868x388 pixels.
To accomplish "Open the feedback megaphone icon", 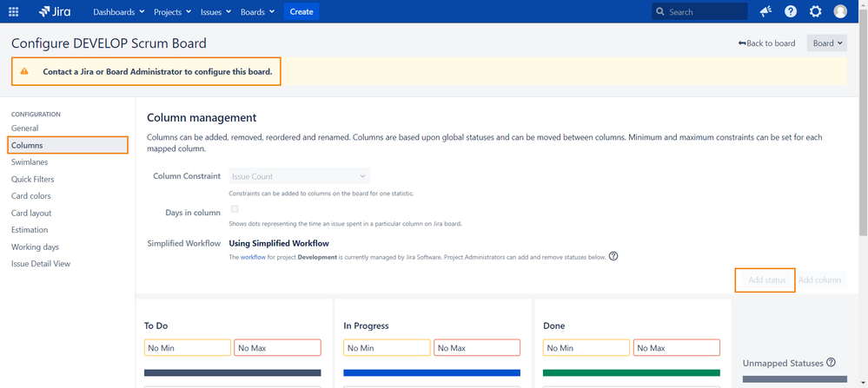I will (766, 11).
